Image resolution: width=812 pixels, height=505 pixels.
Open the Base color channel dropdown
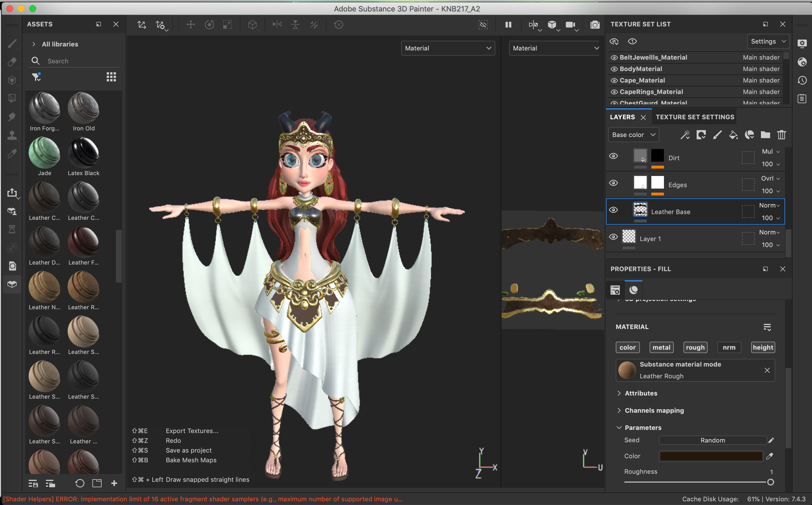tap(633, 135)
